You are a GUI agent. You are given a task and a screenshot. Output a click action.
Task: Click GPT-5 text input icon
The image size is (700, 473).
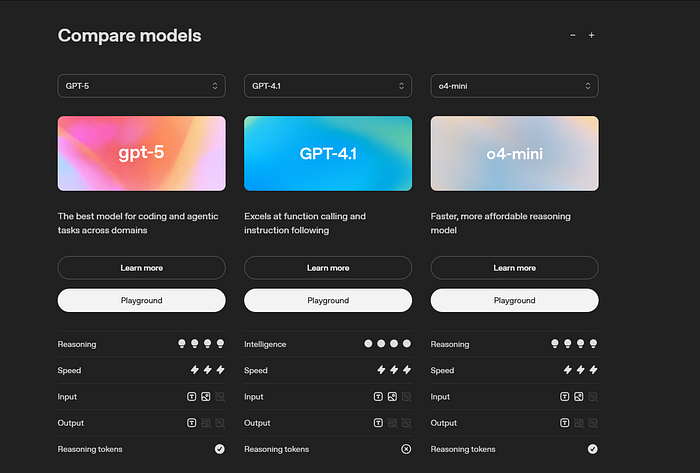point(192,396)
